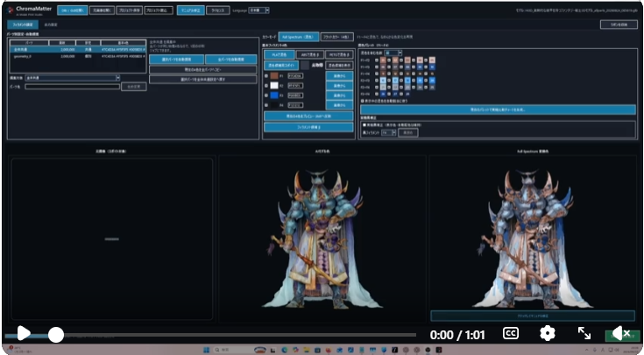Click the manual-fix bar under the Full Spectrum preview
644x355 pixels.
[533, 316]
